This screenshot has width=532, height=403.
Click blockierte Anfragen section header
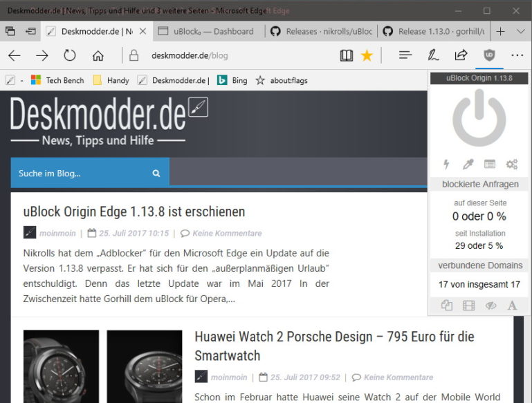pyautogui.click(x=480, y=184)
